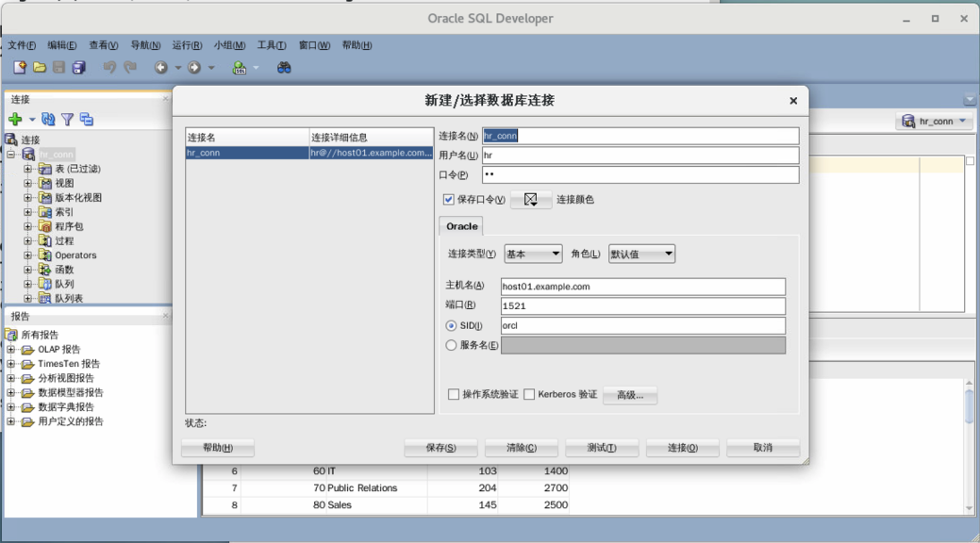Viewport: 980px width, 543px height.
Task: Click the Indexes (索引) node icon
Action: (45, 212)
